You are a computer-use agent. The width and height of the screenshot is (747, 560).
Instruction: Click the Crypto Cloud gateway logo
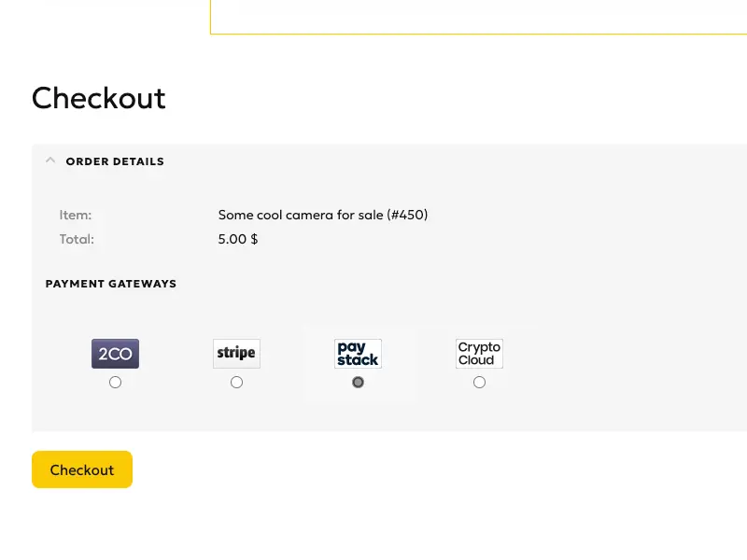(479, 354)
